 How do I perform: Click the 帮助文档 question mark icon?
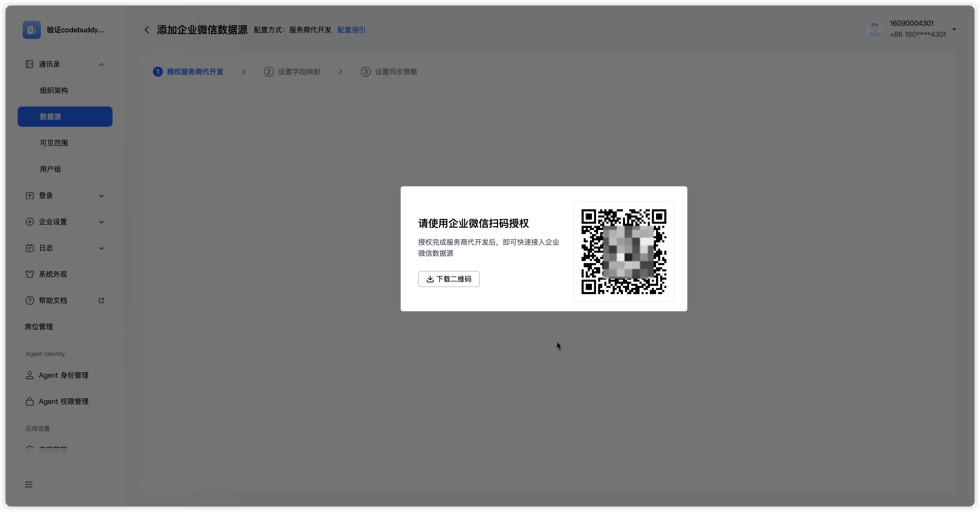pos(29,301)
